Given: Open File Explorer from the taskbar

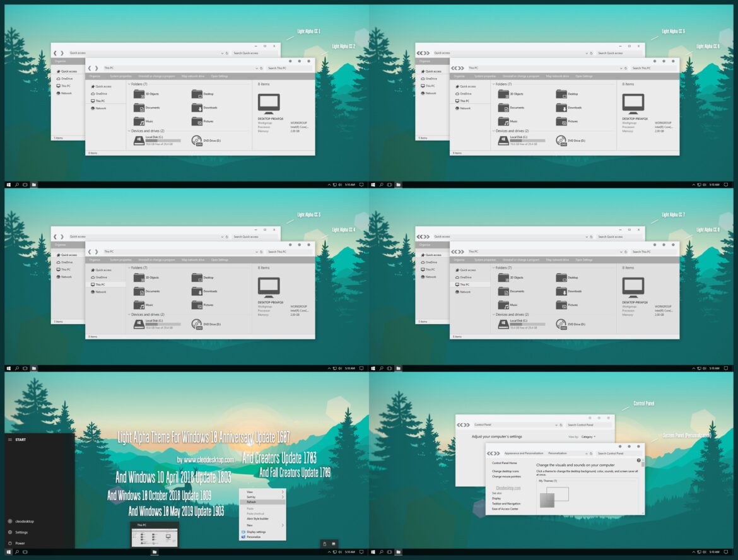Looking at the screenshot, I should tap(33, 184).
